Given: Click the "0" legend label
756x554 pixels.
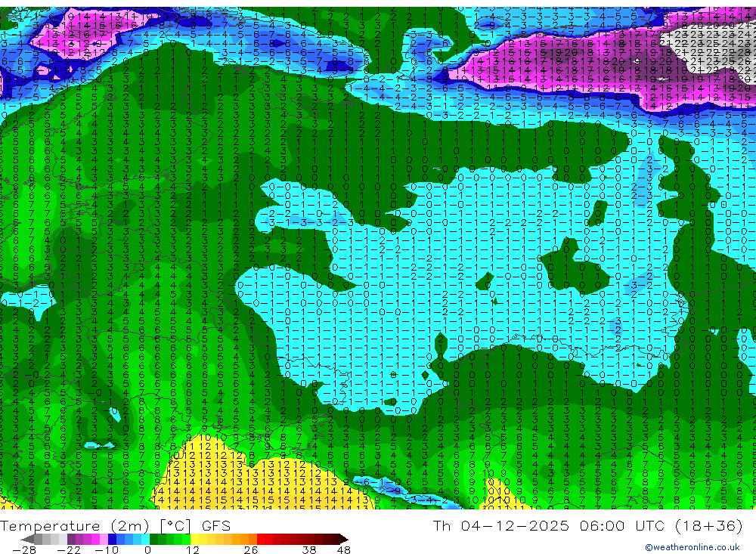Looking at the screenshot, I should click(x=147, y=550).
